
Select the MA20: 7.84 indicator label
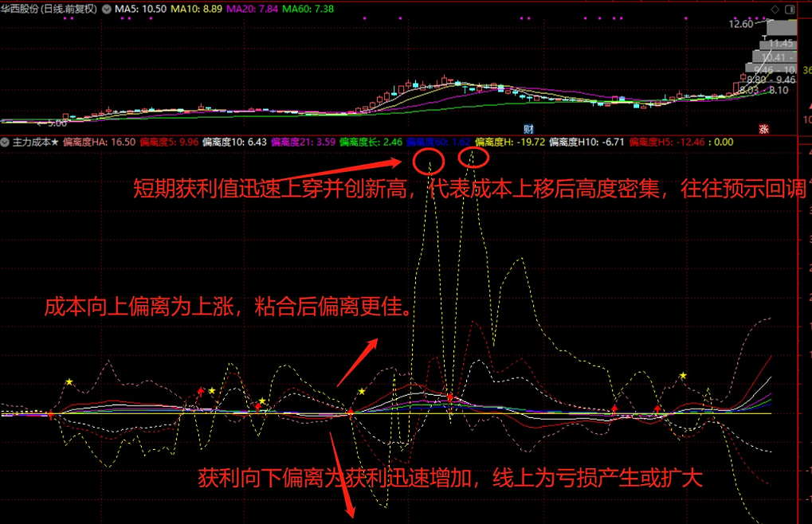tap(252, 10)
